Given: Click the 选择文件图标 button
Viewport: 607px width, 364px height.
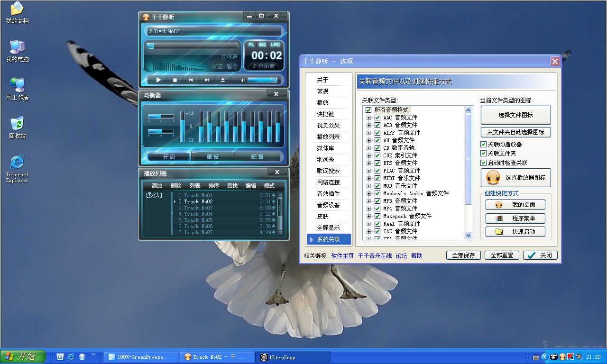Looking at the screenshot, I should (516, 115).
